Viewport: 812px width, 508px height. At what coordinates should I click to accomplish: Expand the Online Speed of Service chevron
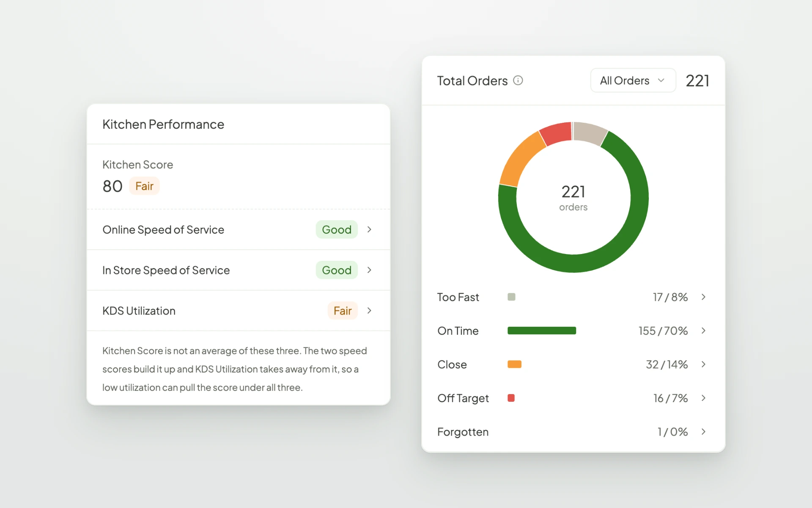pos(369,229)
